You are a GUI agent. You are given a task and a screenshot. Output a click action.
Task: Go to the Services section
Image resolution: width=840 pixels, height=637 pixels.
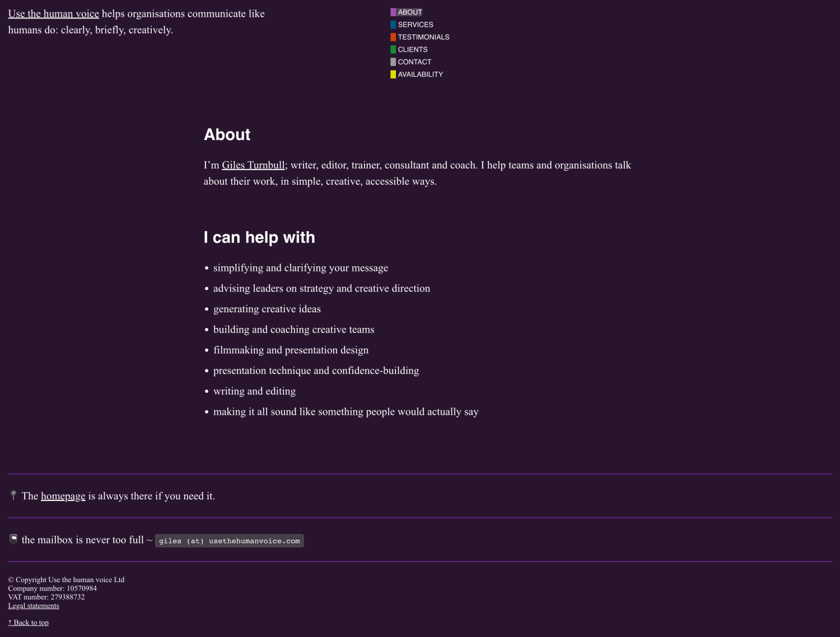(416, 25)
